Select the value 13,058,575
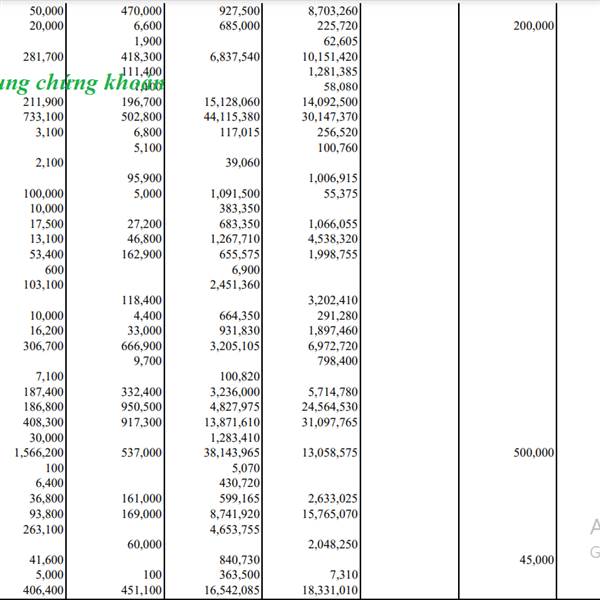 pos(329,453)
